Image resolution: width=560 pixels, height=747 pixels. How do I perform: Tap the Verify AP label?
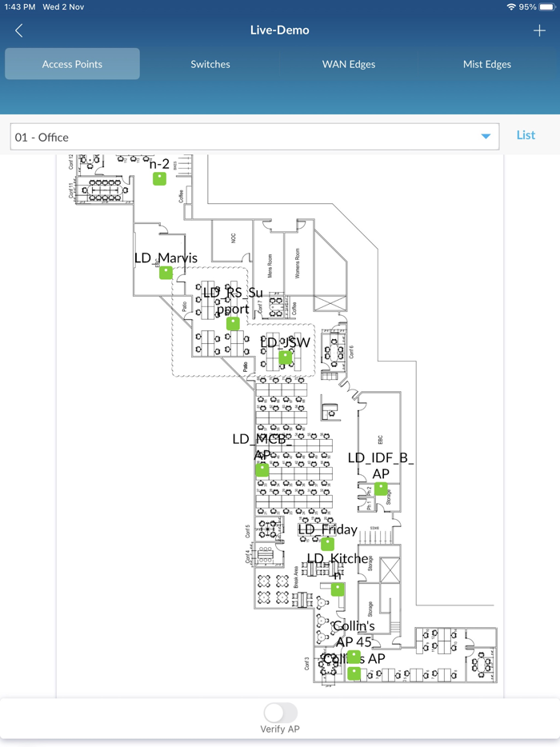pyautogui.click(x=280, y=729)
